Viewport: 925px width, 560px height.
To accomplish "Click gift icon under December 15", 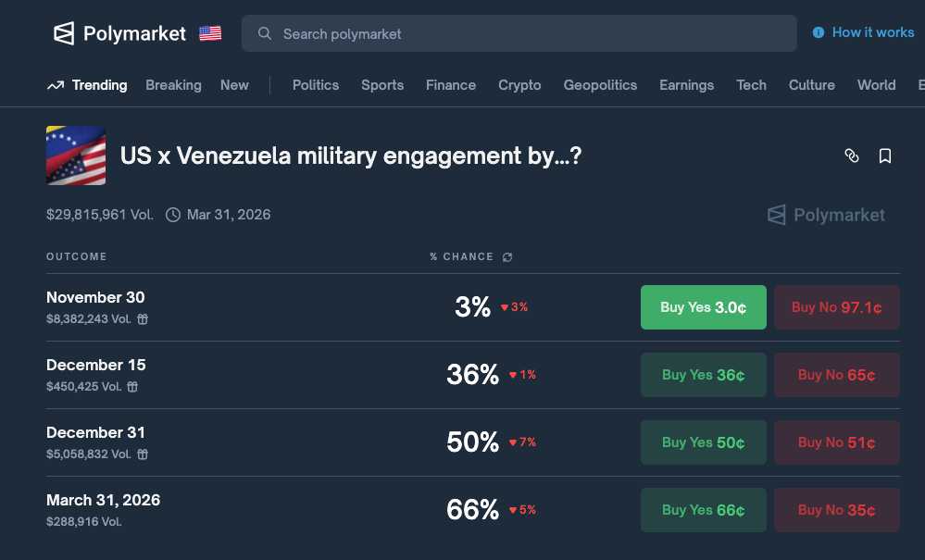I will tap(132, 387).
